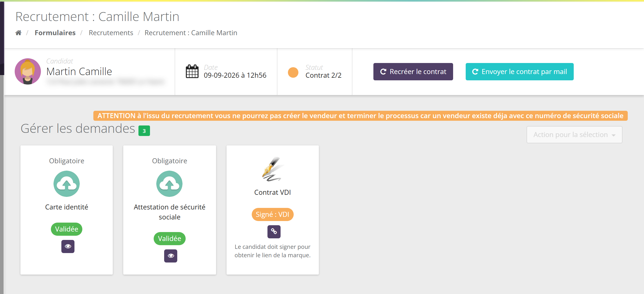
Task: Click the date 09-09-2026 à 12h56
Action: pyautogui.click(x=235, y=75)
